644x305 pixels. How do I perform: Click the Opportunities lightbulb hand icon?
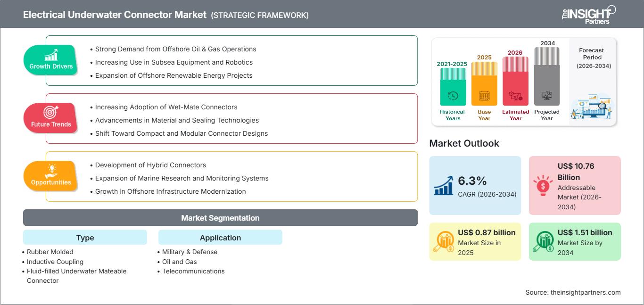coord(51,170)
